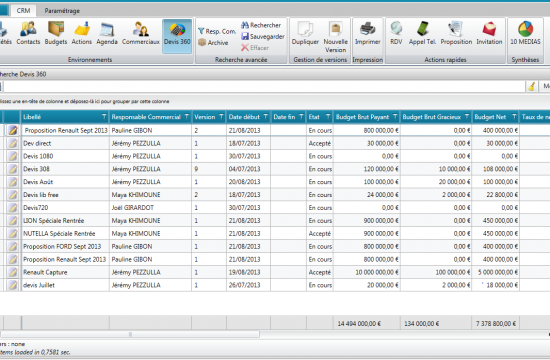
Task: Select the Devis 308 cell
Action: point(65,169)
